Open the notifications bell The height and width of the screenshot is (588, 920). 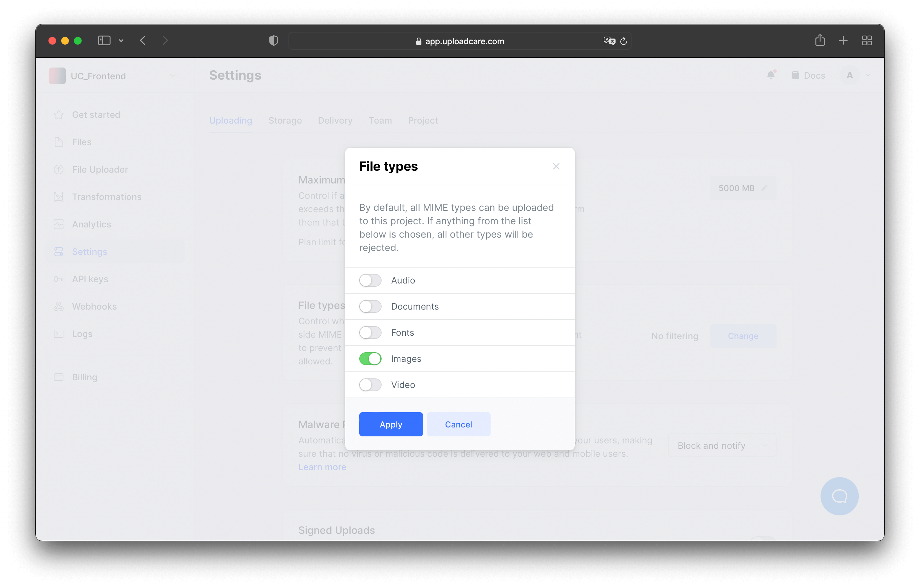coord(770,75)
